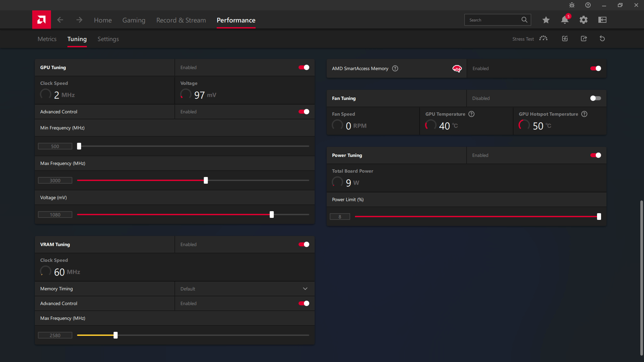Click the bookmark/favorite star icon
Viewport: 644px width, 362px height.
click(546, 20)
